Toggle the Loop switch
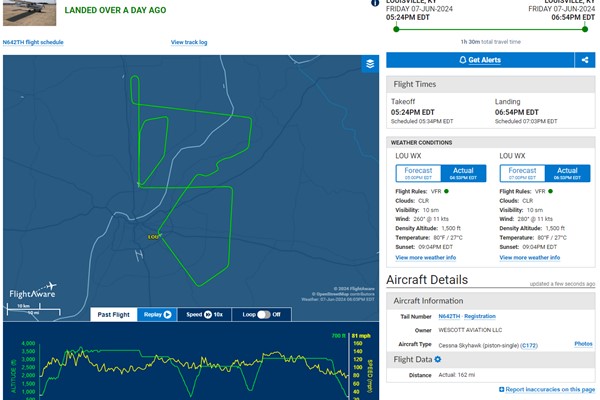The height and width of the screenshot is (400, 600). tap(263, 314)
